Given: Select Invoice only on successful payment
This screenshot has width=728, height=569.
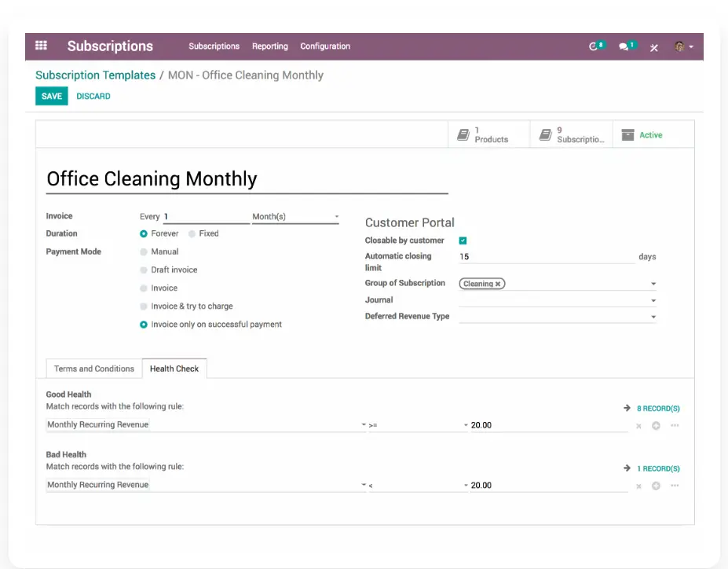Looking at the screenshot, I should coord(144,325).
